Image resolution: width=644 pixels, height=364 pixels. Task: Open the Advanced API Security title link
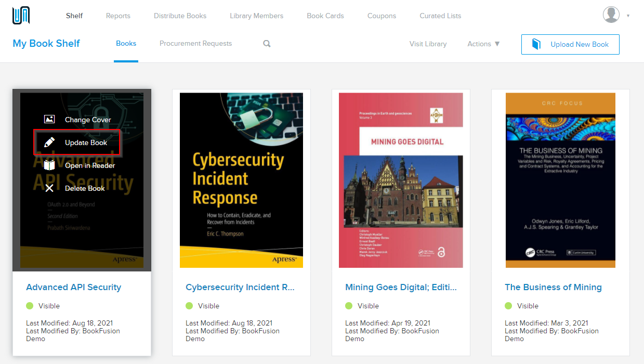74,287
